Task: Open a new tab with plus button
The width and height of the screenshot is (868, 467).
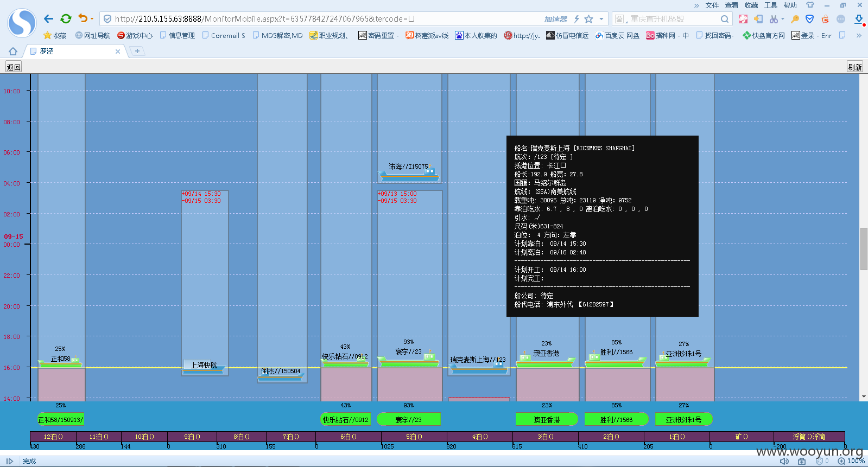Action: point(137,51)
